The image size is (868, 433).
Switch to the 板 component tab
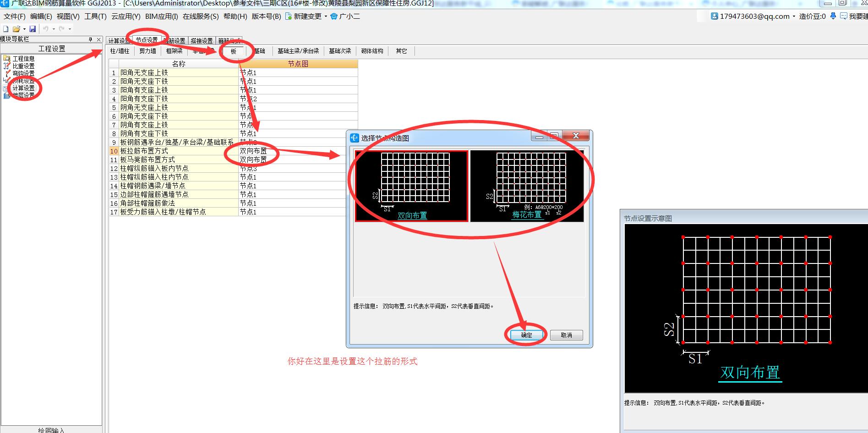(234, 51)
